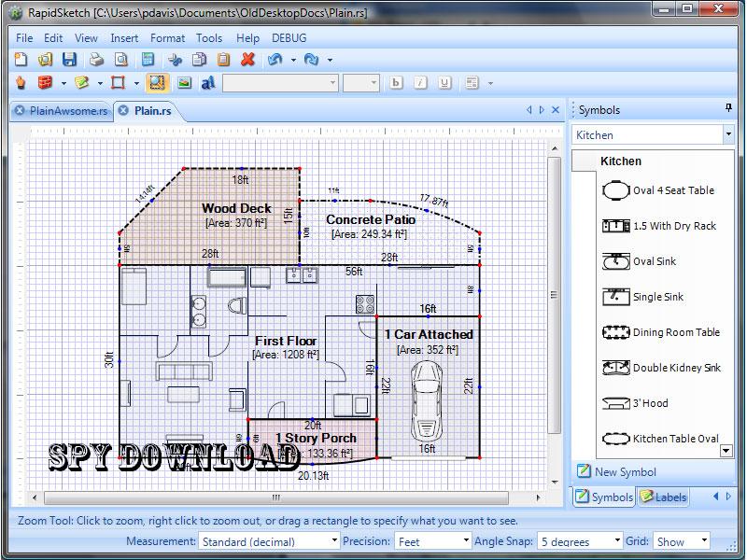Screen dimensions: 747x560
Task: Toggle underline formatting
Action: coord(444,83)
